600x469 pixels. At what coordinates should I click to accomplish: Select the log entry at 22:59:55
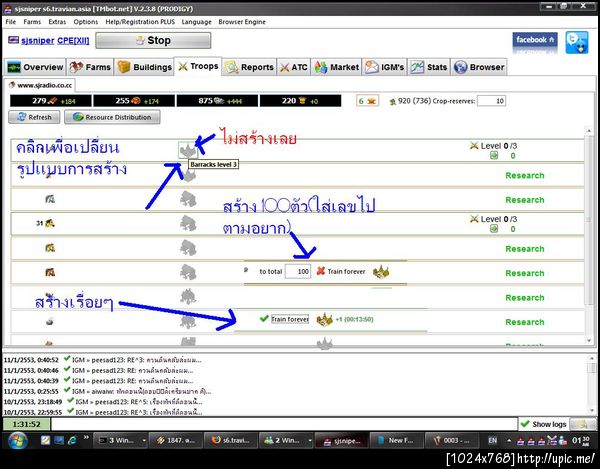pyautogui.click(x=103, y=412)
